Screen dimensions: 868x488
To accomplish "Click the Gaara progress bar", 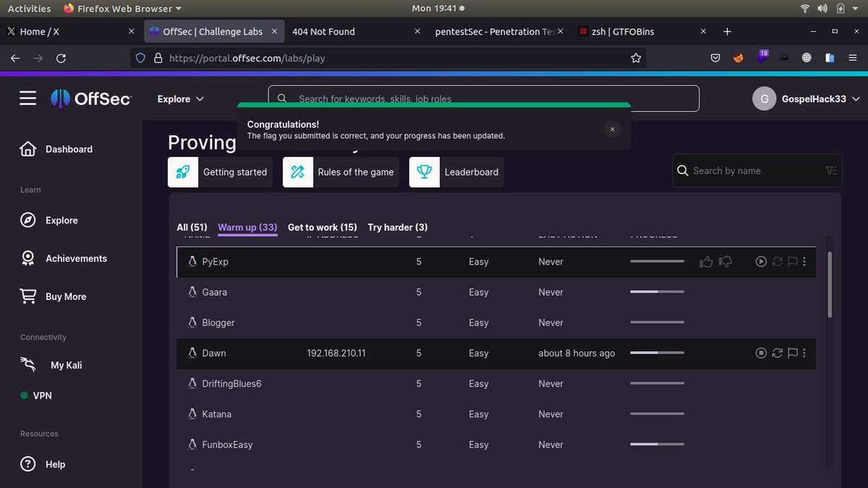I will pos(657,292).
